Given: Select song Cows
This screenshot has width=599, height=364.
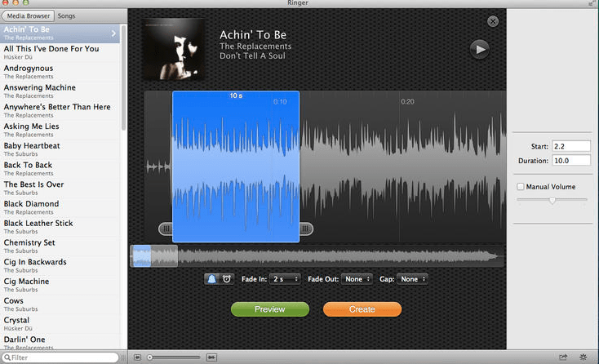Looking at the screenshot, I should [x=60, y=304].
